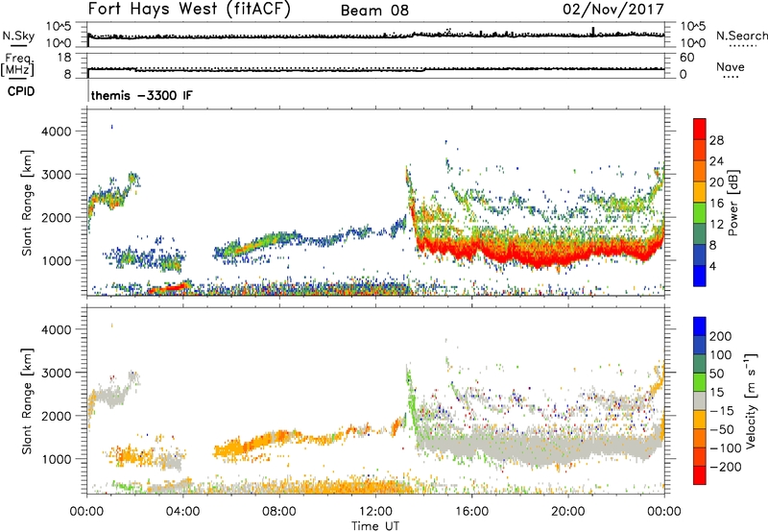The width and height of the screenshot is (768, 532).
Task: Click the power colorbar '4' tick value
Action: [712, 266]
